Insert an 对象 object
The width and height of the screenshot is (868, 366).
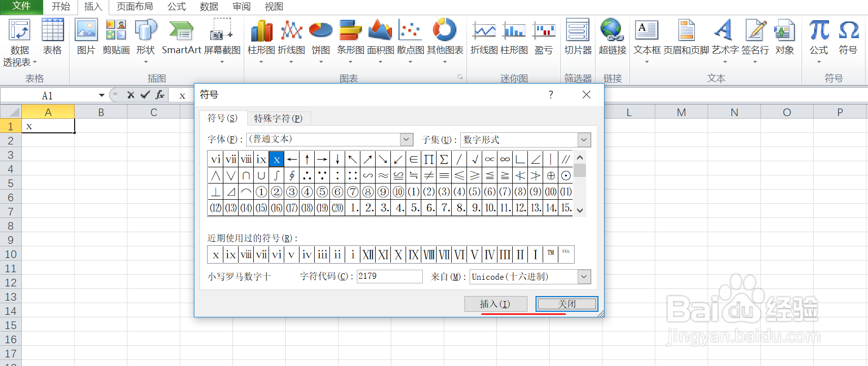pos(784,36)
